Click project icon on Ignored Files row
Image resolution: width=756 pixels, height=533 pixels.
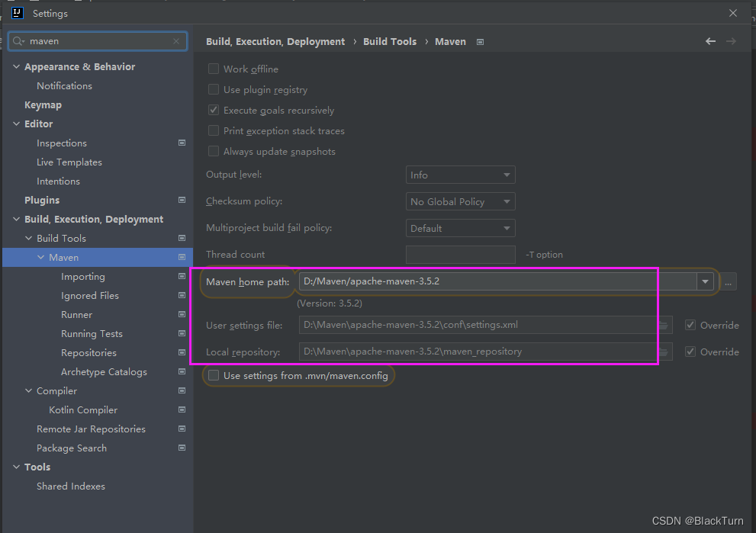point(182,295)
